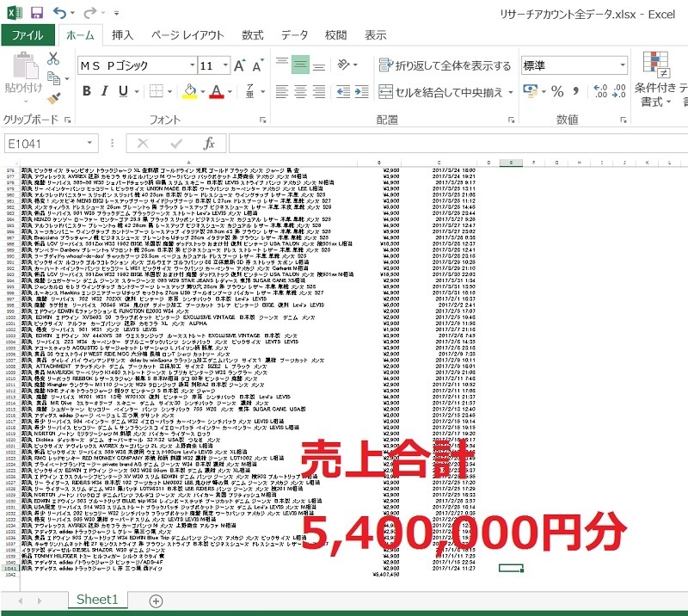The width and height of the screenshot is (688, 616).
Task: Click the Borders icon
Action: pos(157,91)
